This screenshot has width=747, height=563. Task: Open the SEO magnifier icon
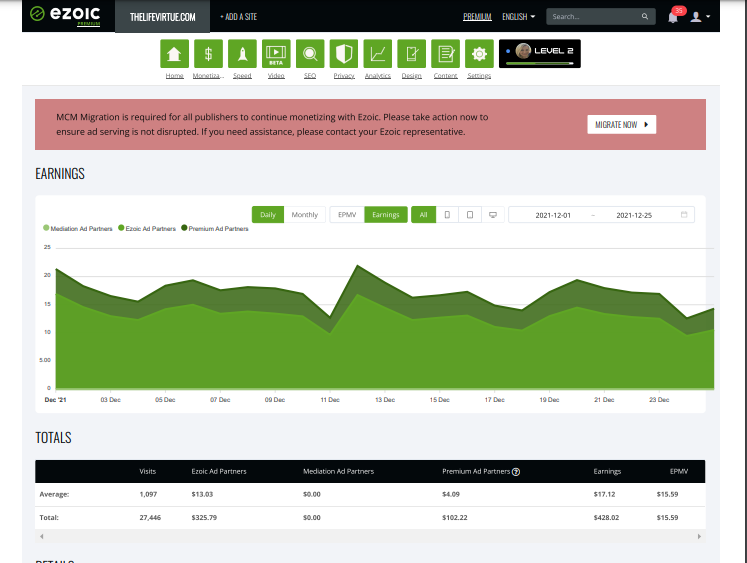(310, 54)
